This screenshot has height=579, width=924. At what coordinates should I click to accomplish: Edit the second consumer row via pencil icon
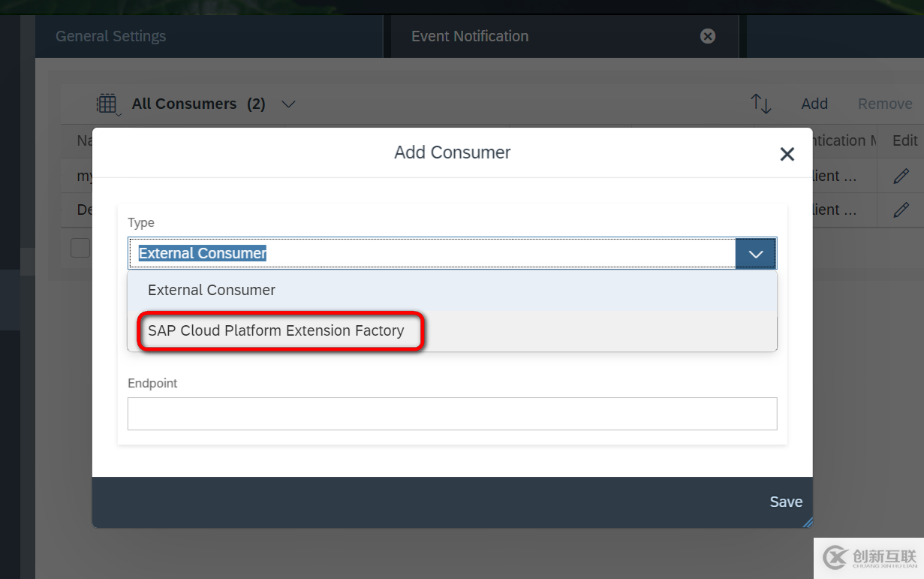900,210
